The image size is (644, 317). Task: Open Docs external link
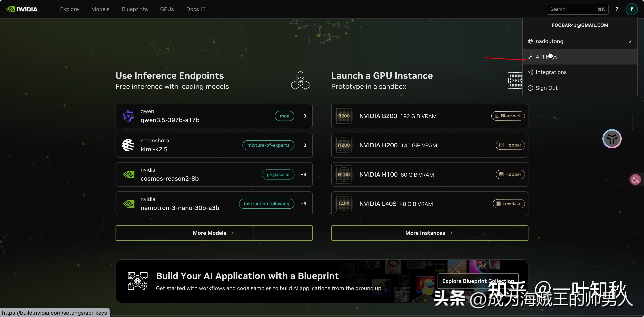[x=195, y=9]
